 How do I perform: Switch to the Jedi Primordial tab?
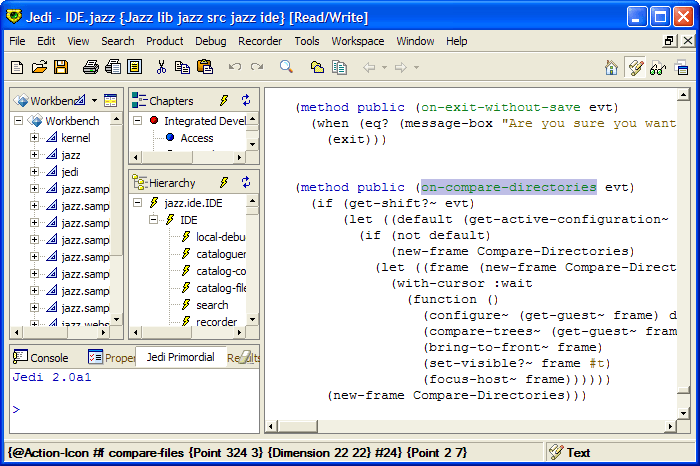pos(180,357)
